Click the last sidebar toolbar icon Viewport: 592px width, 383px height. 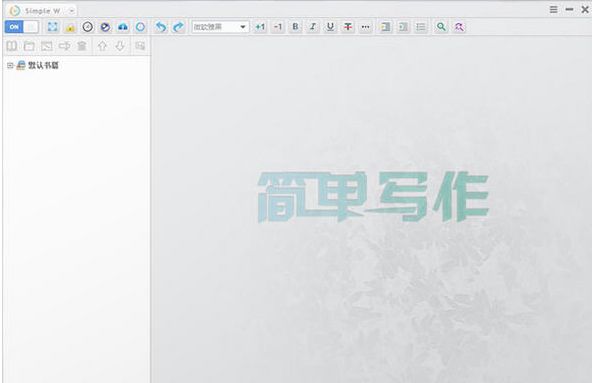140,46
